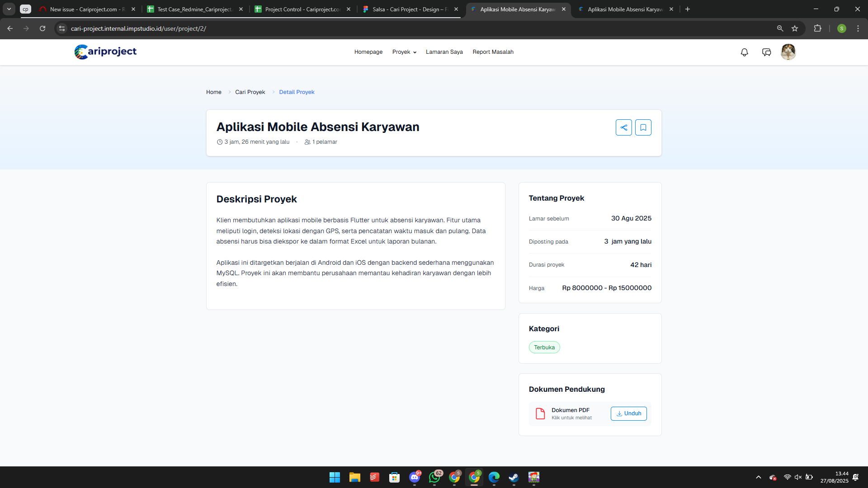Bookmark the Aplikasi Mobile Absensi Karyawan project

[x=643, y=127]
